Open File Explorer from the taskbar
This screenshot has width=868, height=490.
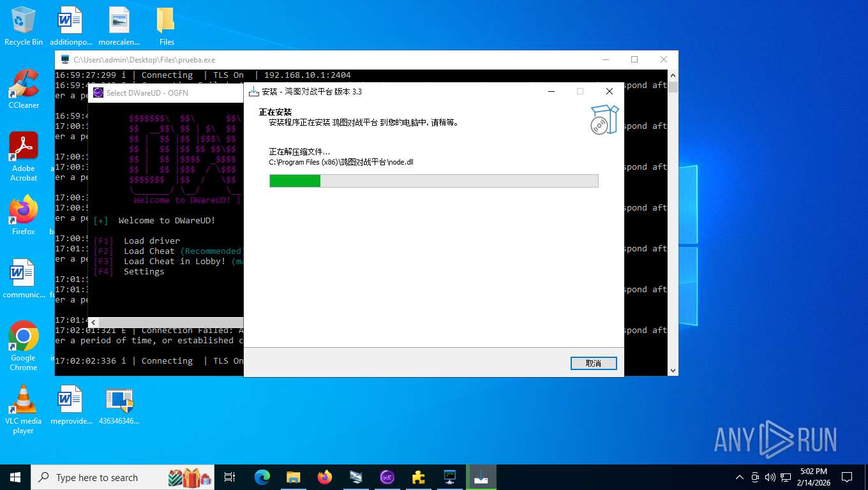(x=294, y=477)
